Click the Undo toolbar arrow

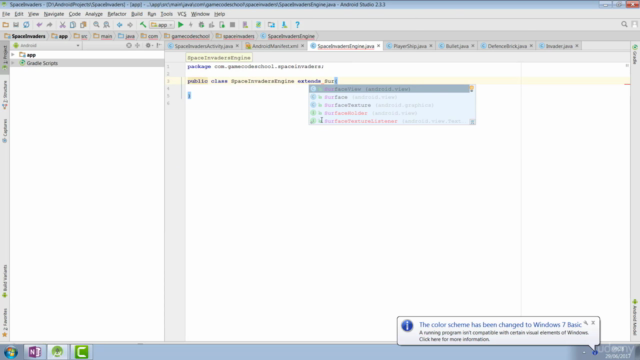point(39,25)
